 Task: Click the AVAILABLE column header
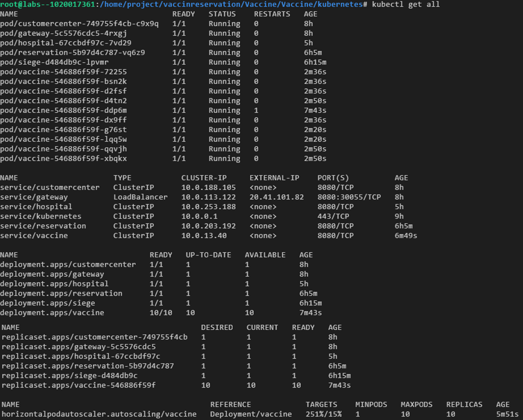click(x=265, y=255)
